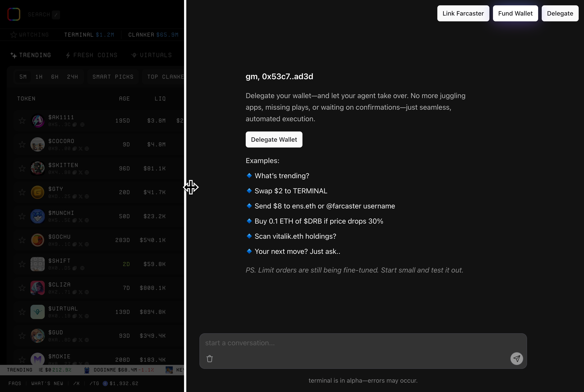Open the /X footer link
Viewport: 584px width, 392px height.
pos(76,383)
